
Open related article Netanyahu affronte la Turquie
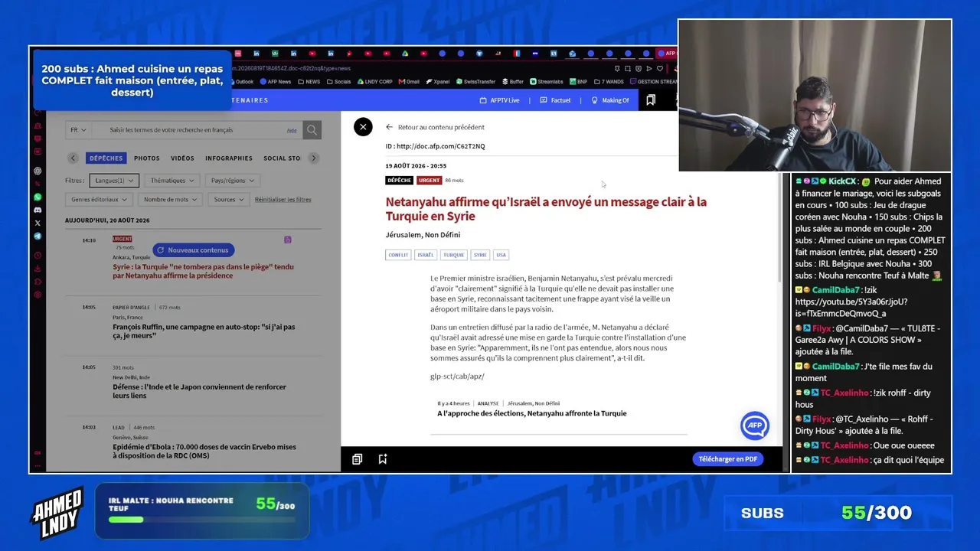click(x=531, y=413)
